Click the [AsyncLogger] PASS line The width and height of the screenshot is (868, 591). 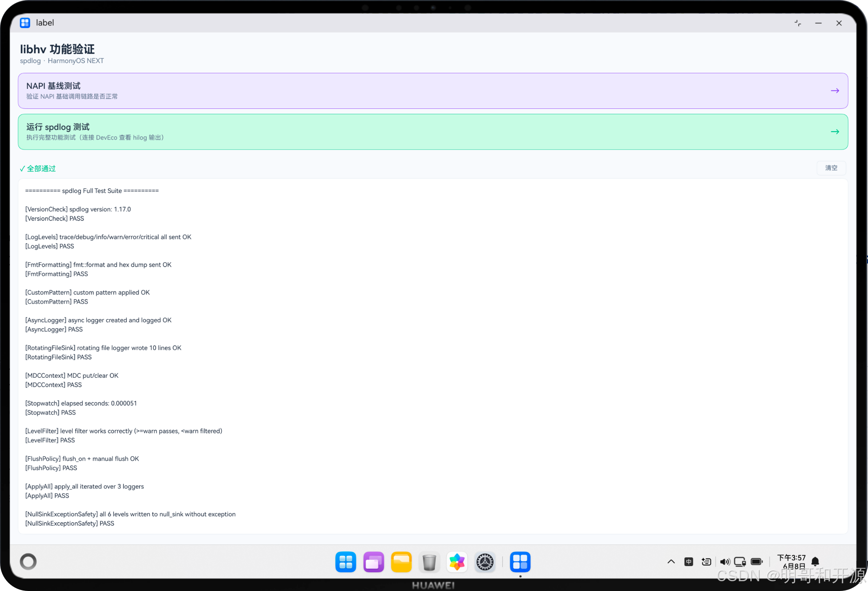click(54, 330)
